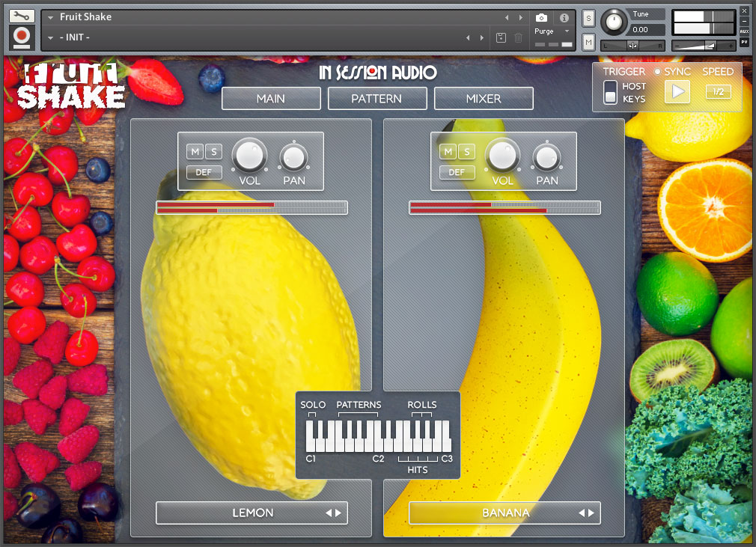The width and height of the screenshot is (756, 547).
Task: Click the delete snapshot trash icon
Action: pyautogui.click(x=518, y=37)
